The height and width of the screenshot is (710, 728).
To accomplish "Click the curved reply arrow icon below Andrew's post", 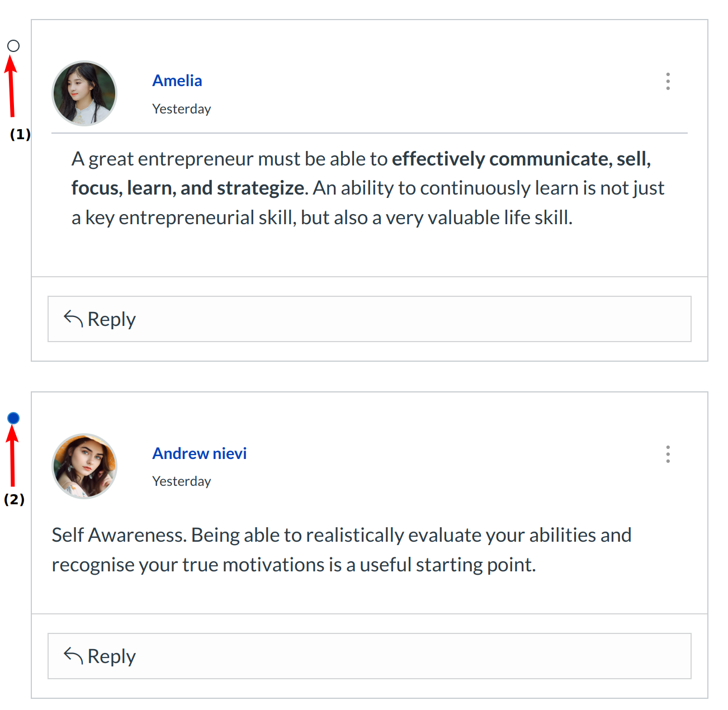I will pos(73,655).
